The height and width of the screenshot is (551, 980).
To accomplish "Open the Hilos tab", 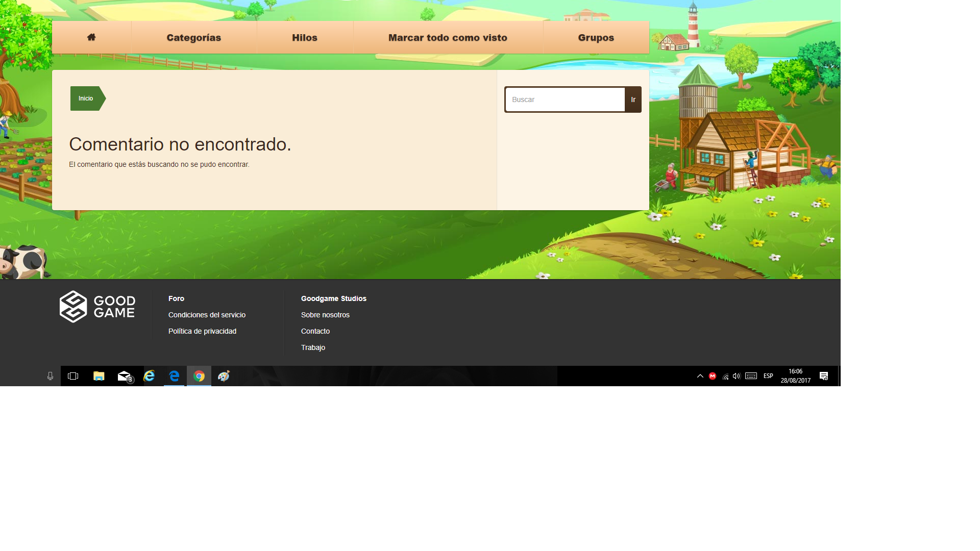I will (x=305, y=38).
